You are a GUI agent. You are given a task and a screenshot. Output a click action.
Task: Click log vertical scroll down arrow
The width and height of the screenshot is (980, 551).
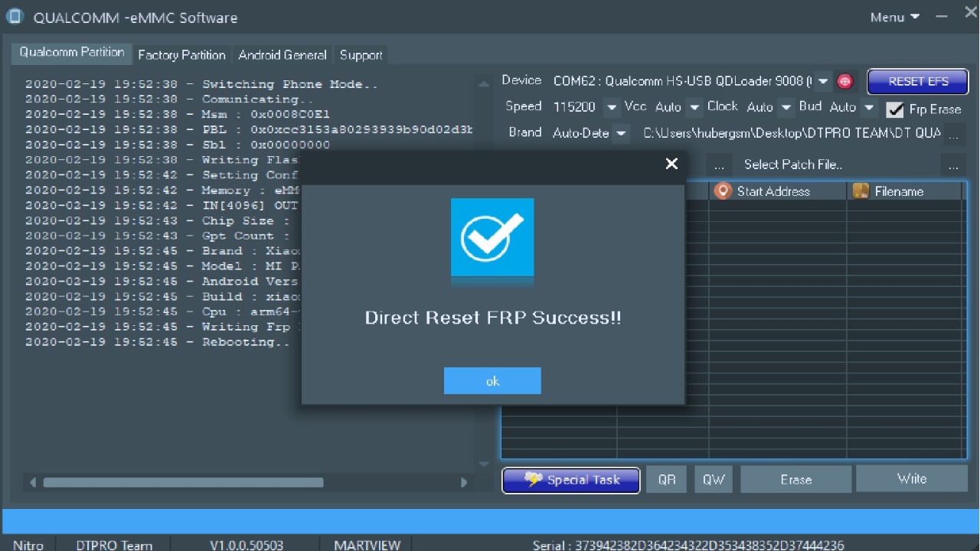tap(484, 463)
